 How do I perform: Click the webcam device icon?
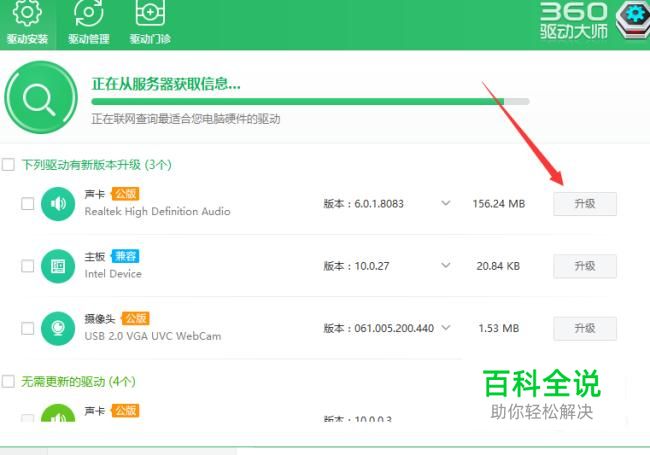point(58,328)
